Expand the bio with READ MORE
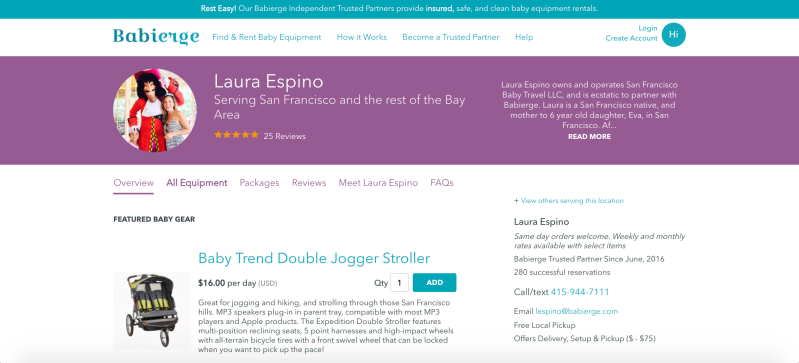The height and width of the screenshot is (363, 799). tap(589, 137)
